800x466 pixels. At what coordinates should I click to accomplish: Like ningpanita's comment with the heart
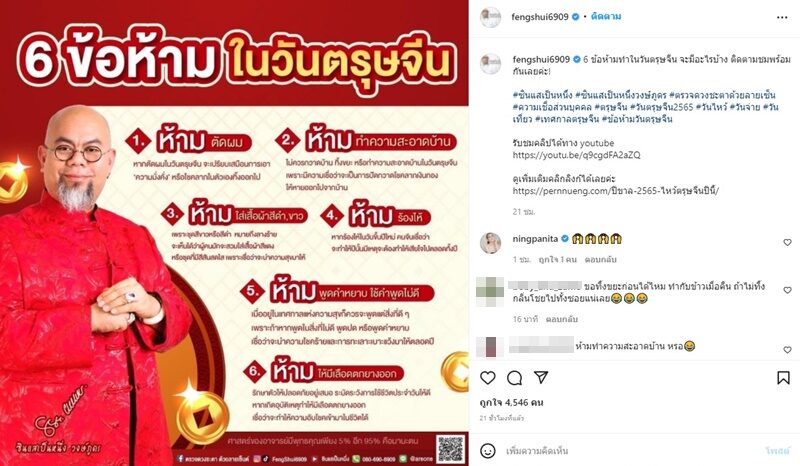point(787,242)
